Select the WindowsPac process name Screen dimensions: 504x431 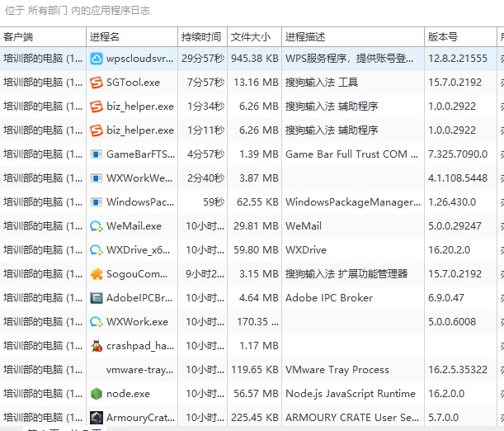click(x=140, y=202)
